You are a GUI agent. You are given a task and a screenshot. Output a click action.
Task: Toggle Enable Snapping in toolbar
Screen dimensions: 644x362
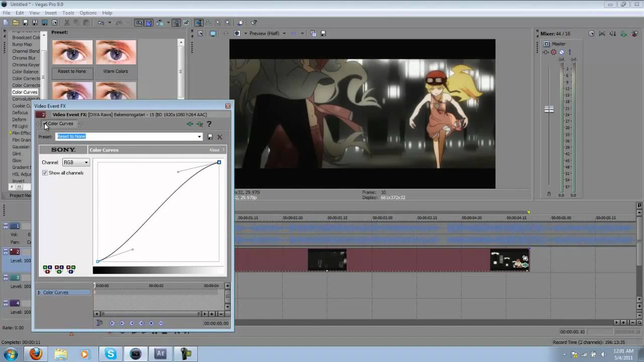click(x=139, y=23)
